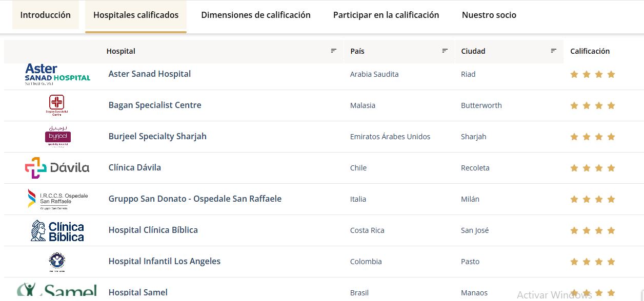Click the Burjeel Specialty Sharjah name

coord(157,136)
